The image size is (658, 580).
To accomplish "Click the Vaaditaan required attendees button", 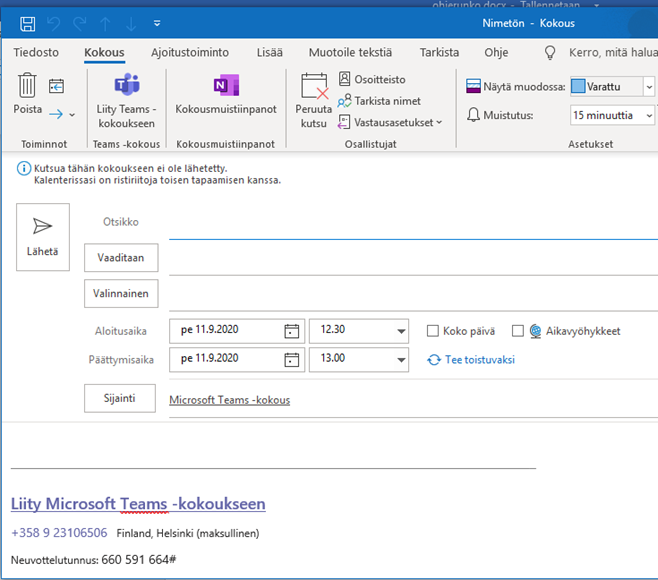I will pos(121,257).
